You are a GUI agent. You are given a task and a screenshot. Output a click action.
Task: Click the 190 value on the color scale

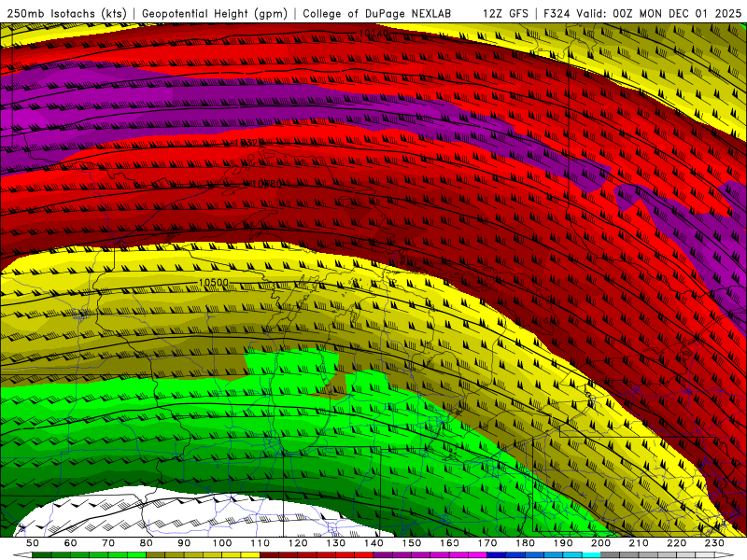[563, 543]
